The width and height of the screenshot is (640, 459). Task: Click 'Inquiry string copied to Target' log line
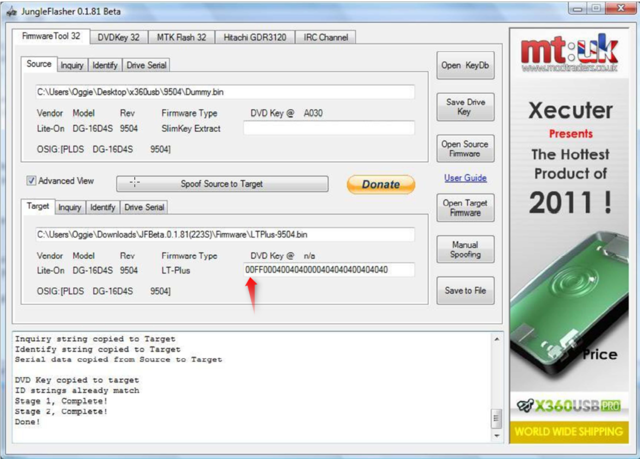(x=95, y=339)
